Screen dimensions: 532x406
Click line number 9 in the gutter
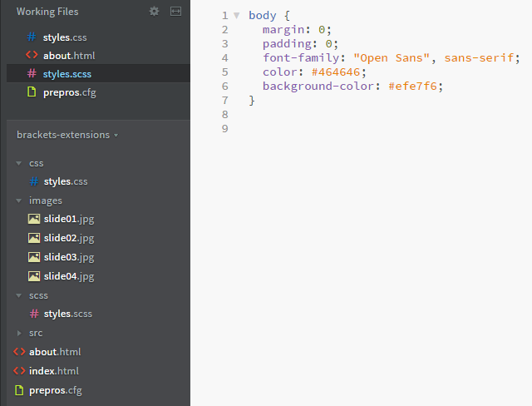pyautogui.click(x=224, y=129)
